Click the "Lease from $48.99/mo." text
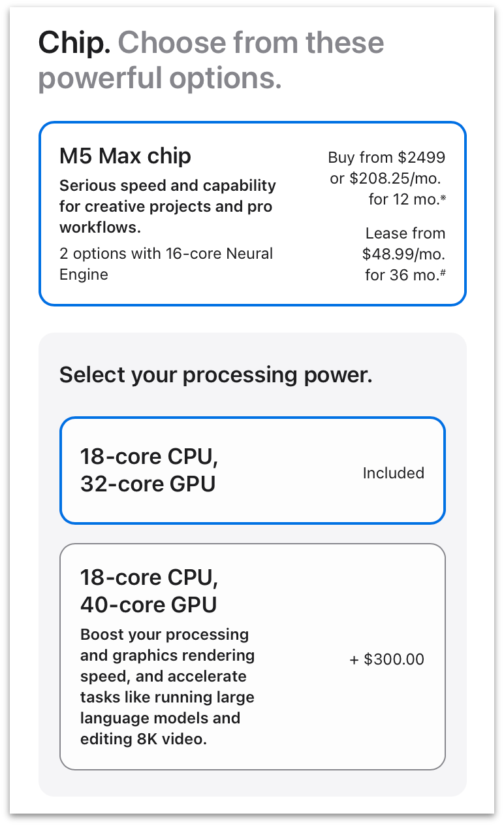Viewport: 504px width, 826px height. coord(404,244)
